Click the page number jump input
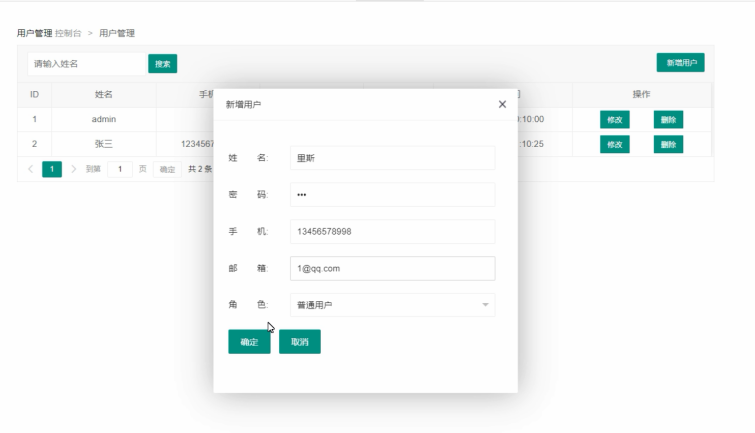The image size is (755, 433). click(120, 169)
